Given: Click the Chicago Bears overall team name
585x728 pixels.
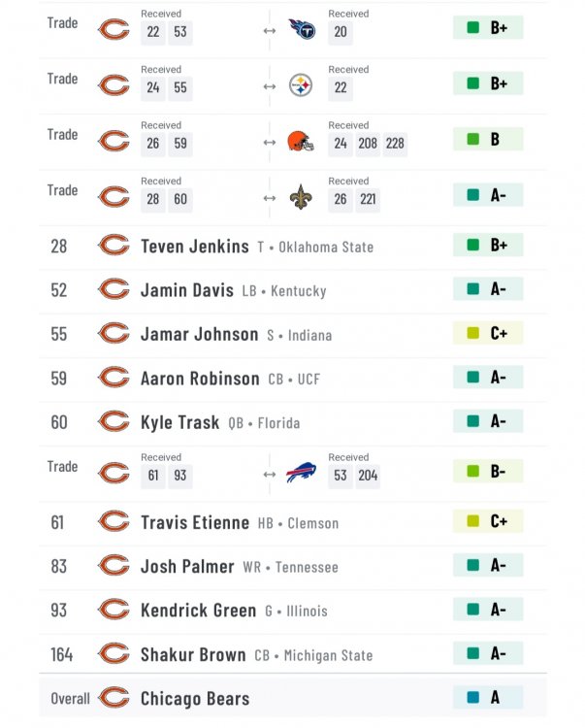Looking at the screenshot, I should 195,699.
